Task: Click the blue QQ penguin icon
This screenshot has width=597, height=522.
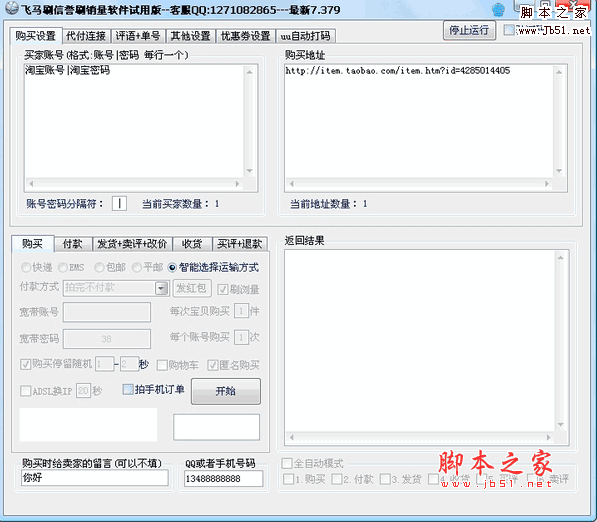Action: (498, 10)
